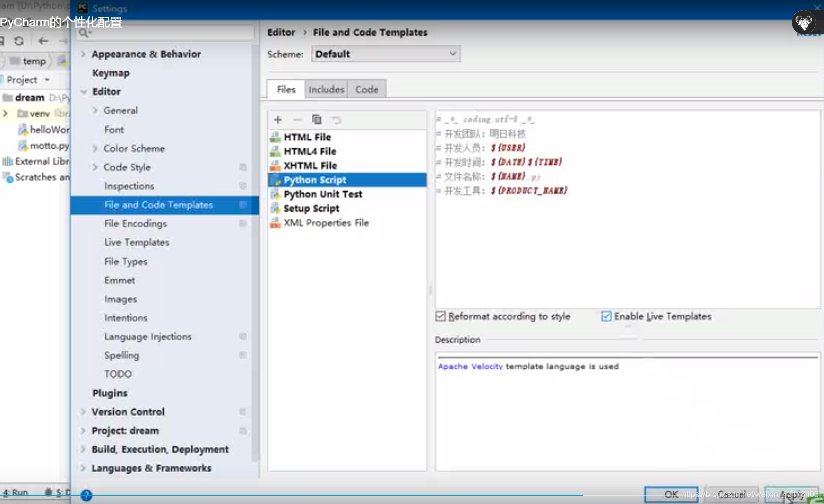Switch to the Code tab
The image size is (824, 504).
pos(367,89)
